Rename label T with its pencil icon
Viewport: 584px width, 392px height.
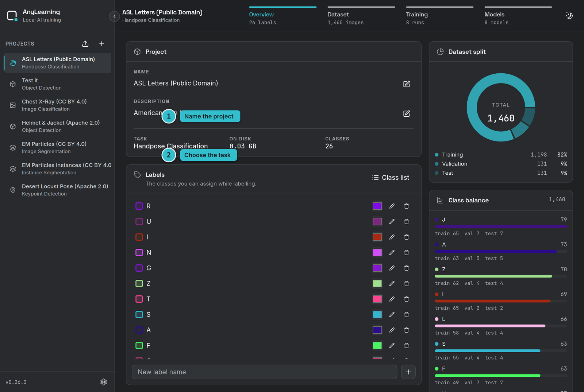pyautogui.click(x=392, y=299)
